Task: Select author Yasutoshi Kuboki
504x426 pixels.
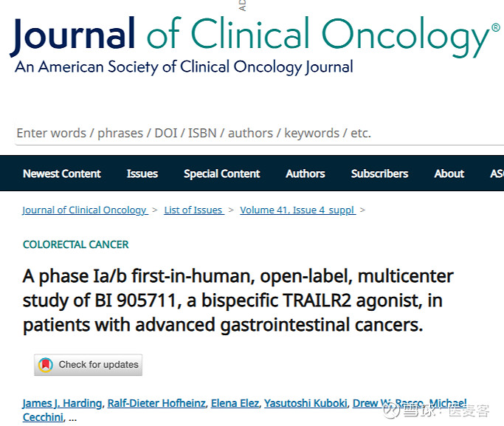Action: click(x=305, y=403)
